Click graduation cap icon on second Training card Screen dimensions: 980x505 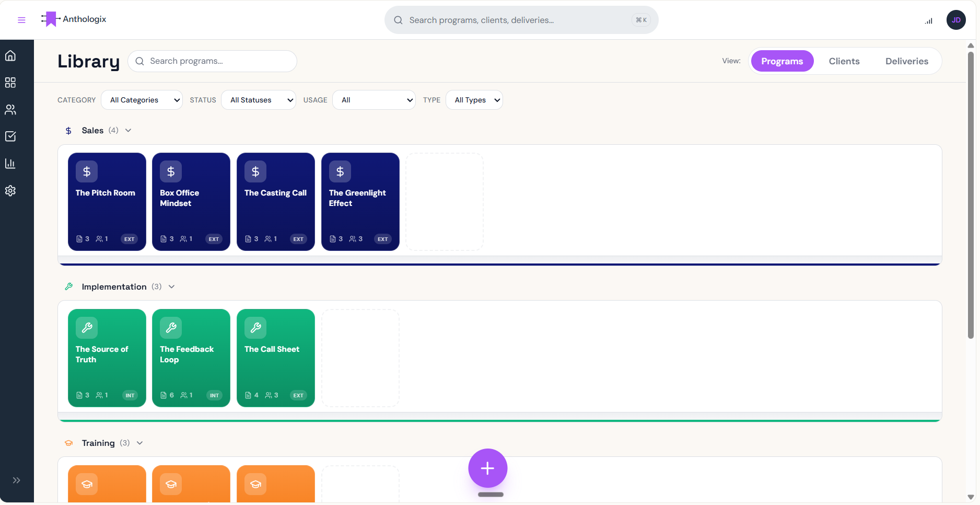(x=171, y=484)
